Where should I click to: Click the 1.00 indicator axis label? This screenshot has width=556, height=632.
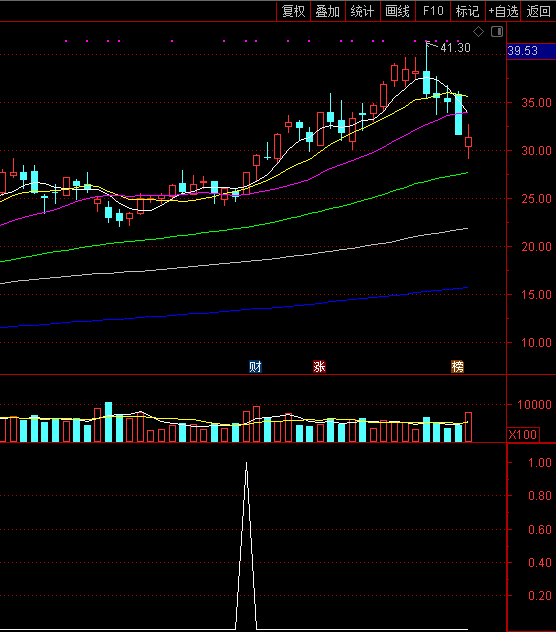tap(540, 463)
